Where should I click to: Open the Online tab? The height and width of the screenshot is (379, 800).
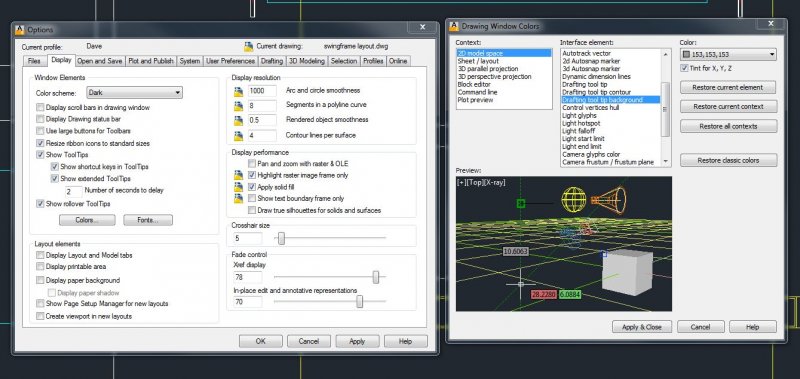pos(398,61)
